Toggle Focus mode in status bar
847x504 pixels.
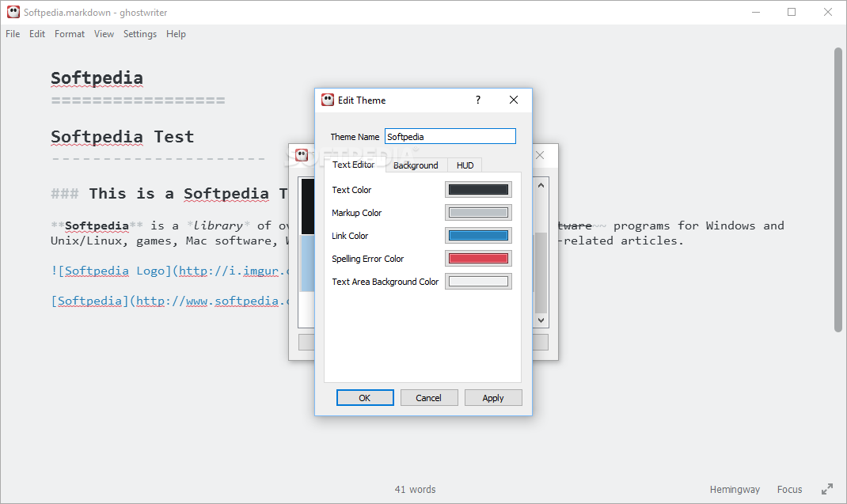[789, 490]
